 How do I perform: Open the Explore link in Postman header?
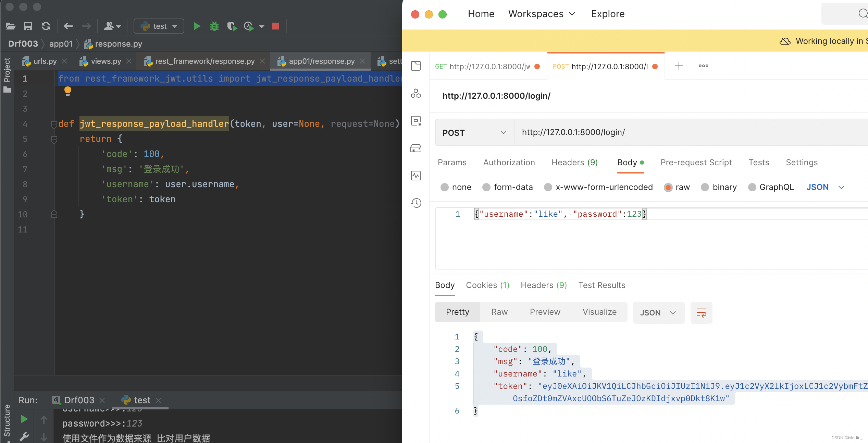click(608, 14)
